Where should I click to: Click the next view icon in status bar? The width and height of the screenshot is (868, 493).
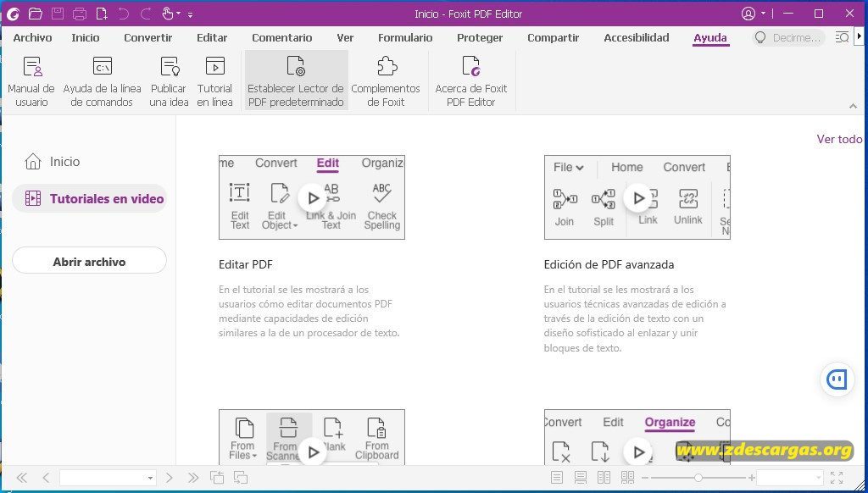[x=240, y=478]
